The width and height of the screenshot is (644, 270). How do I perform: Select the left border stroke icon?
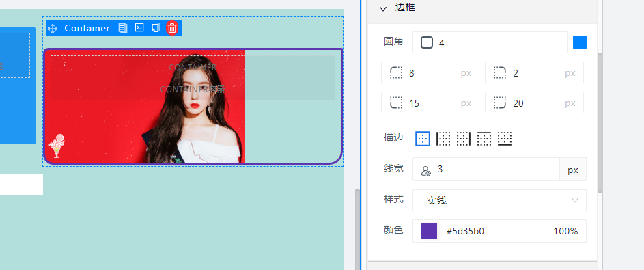tap(443, 139)
